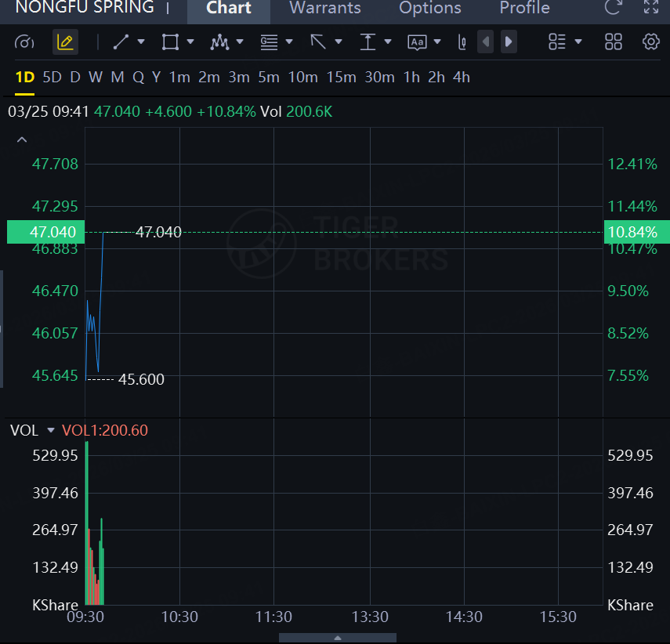Select the 5D timeframe
The height and width of the screenshot is (644, 670).
pos(52,77)
